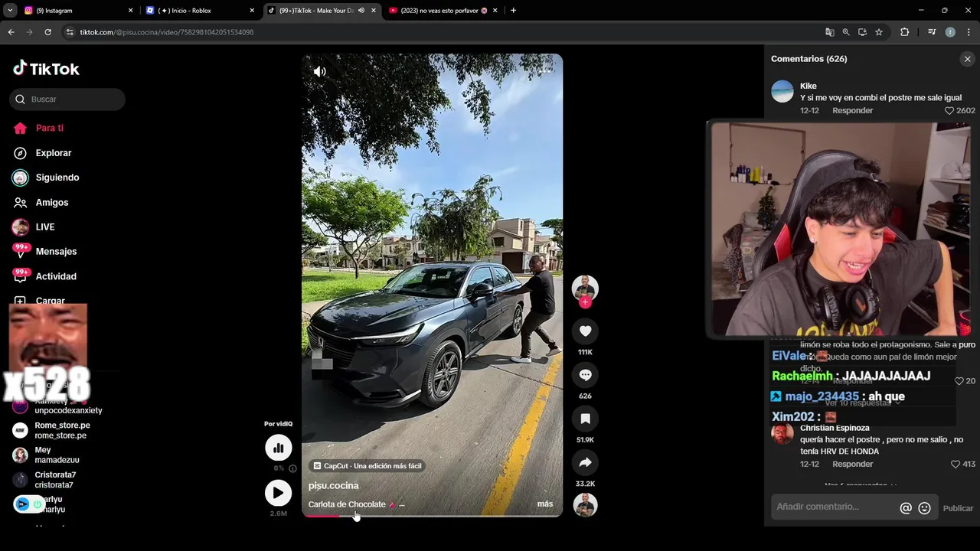Like the video with heart icon
The image size is (980, 551).
click(x=585, y=331)
